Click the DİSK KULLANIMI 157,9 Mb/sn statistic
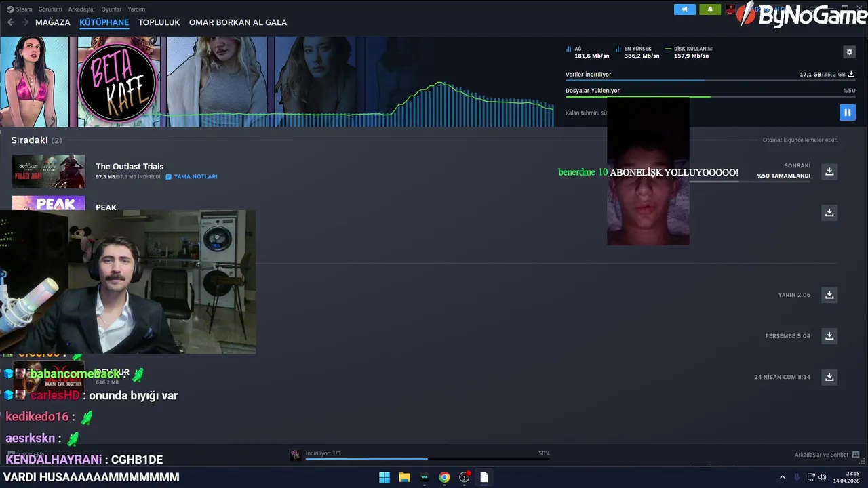 [x=689, y=52]
